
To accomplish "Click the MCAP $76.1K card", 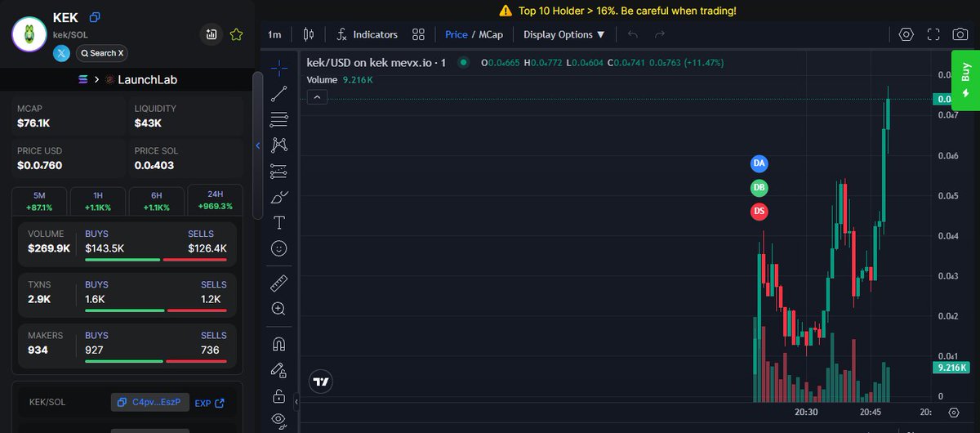I will [x=69, y=117].
